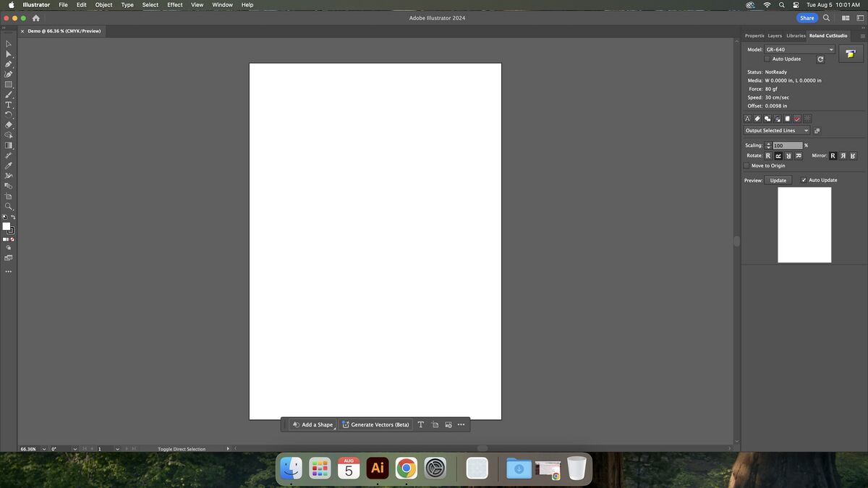Image resolution: width=868 pixels, height=488 pixels.
Task: Open the Object menu
Action: (103, 5)
